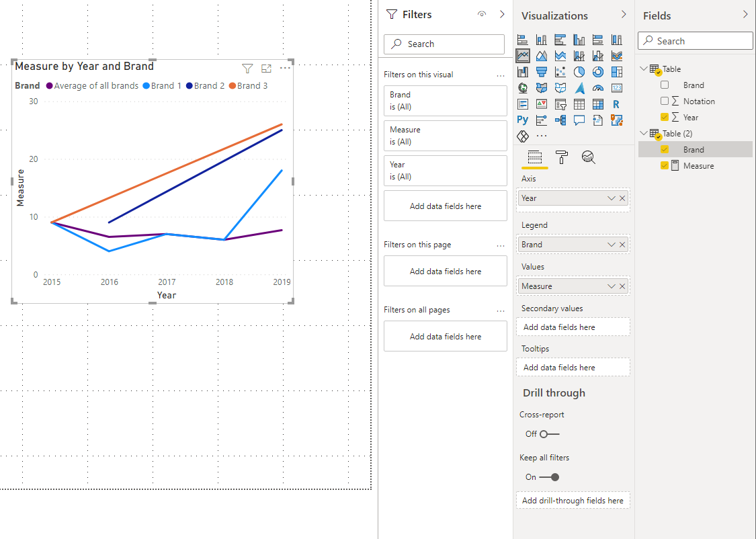Select the stacked bar chart visualization
The height and width of the screenshot is (539, 756).
pyautogui.click(x=523, y=40)
